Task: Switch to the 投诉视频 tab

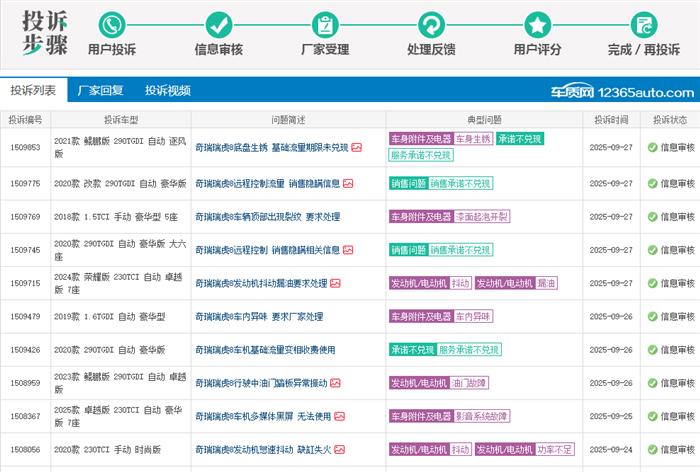Action: pyautogui.click(x=167, y=90)
